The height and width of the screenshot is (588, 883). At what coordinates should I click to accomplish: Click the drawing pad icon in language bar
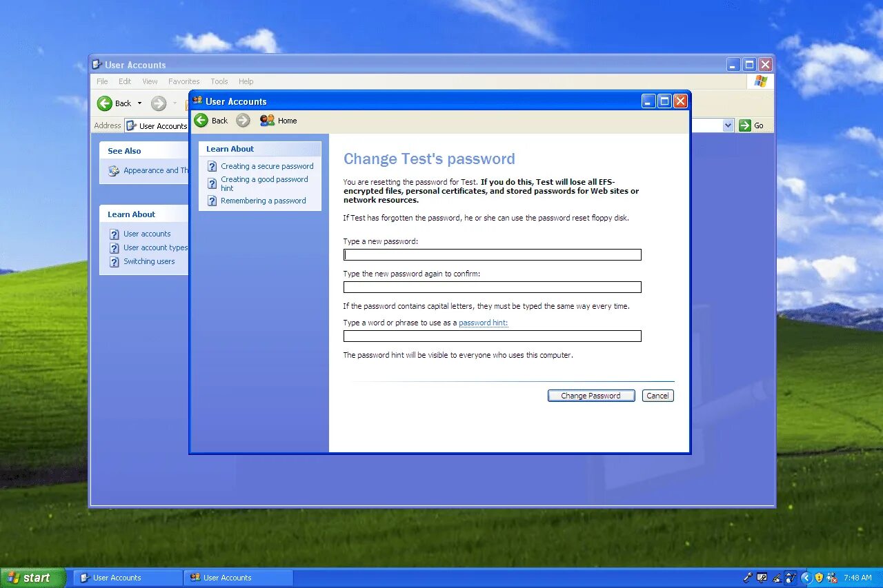[791, 578]
